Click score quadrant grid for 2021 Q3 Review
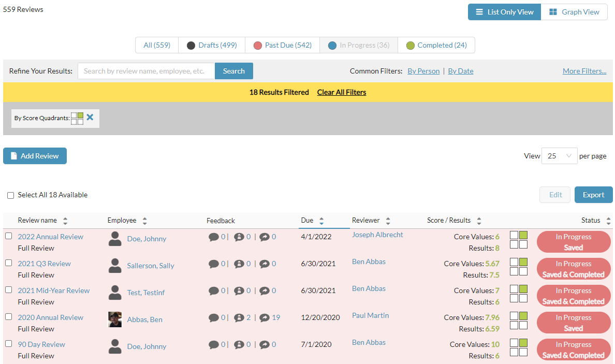This screenshot has width=615, height=364. click(x=519, y=267)
